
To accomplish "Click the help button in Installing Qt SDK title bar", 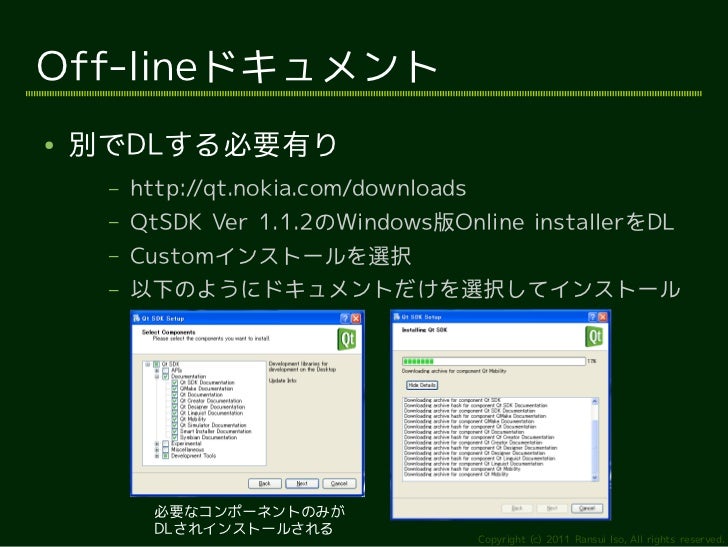I will [592, 317].
